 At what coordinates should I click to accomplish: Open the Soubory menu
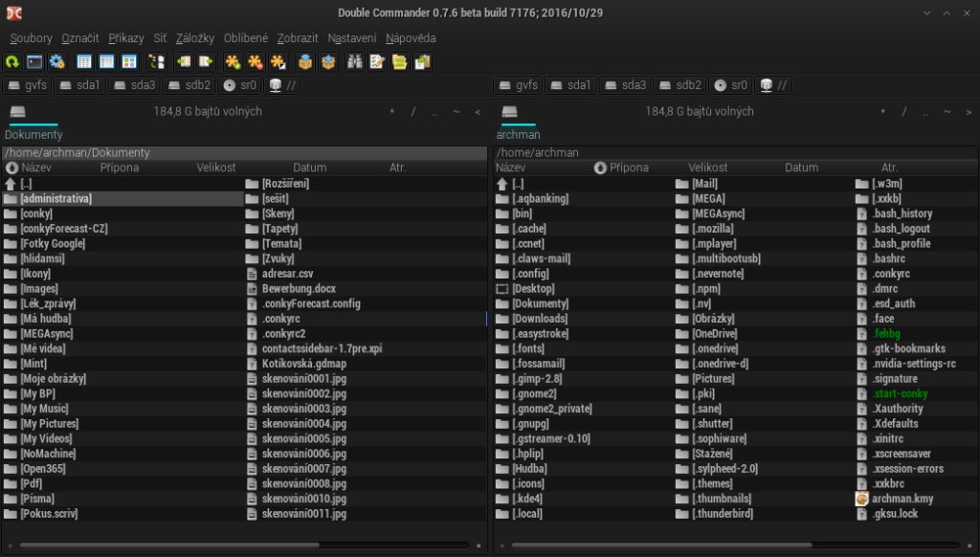pyautogui.click(x=31, y=38)
